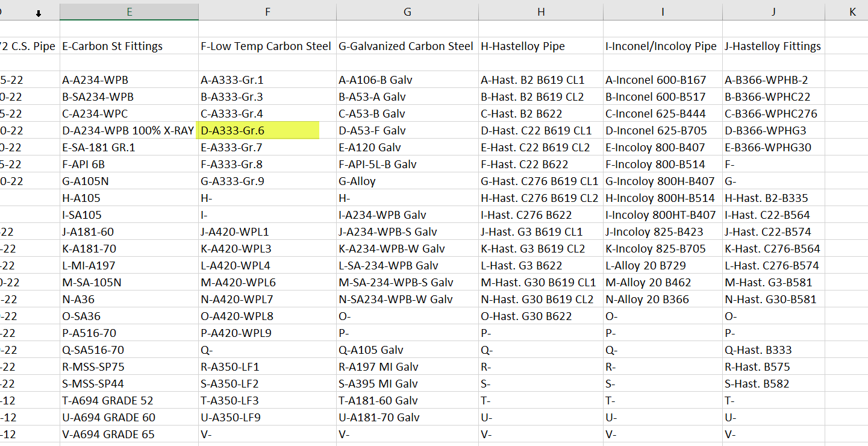Select the cell containing A-A106-B Galv

pyautogui.click(x=379, y=80)
